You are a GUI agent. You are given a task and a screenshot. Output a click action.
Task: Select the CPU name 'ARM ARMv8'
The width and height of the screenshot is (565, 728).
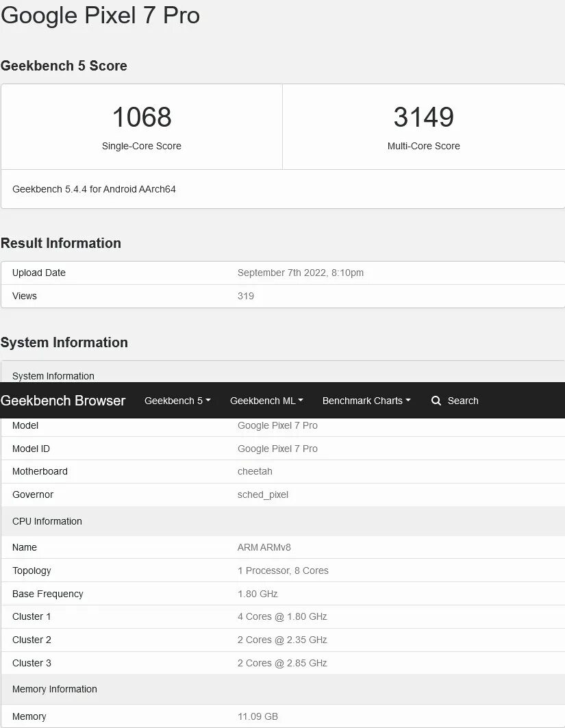pos(264,547)
